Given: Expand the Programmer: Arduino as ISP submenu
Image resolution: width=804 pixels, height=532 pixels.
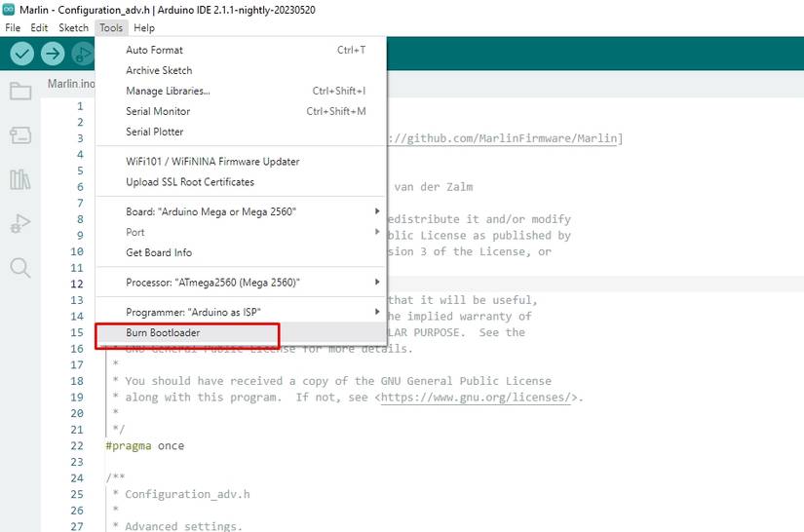Looking at the screenshot, I should 241,312.
